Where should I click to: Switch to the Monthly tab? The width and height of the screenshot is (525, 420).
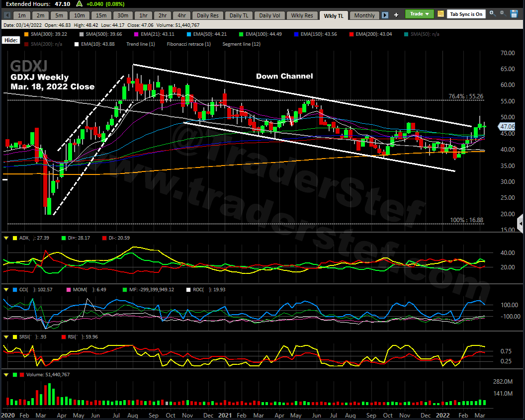[364, 15]
